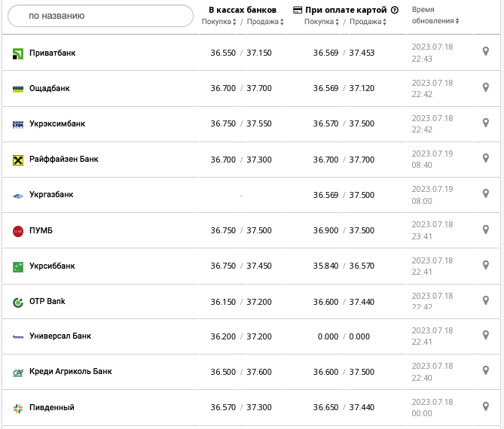Click map pin in Приватбанк row
Viewport: 504px width, 429px height.
pos(486,51)
